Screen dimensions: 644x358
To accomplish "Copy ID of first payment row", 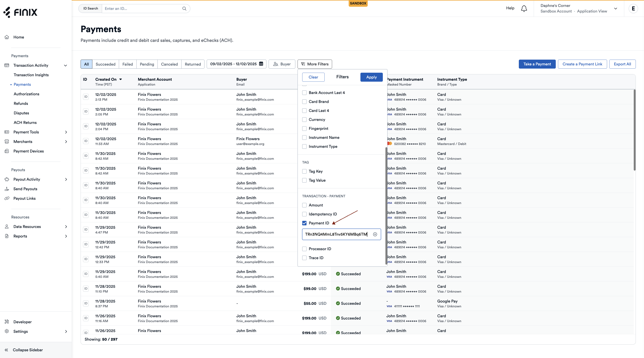I will 86,97.
